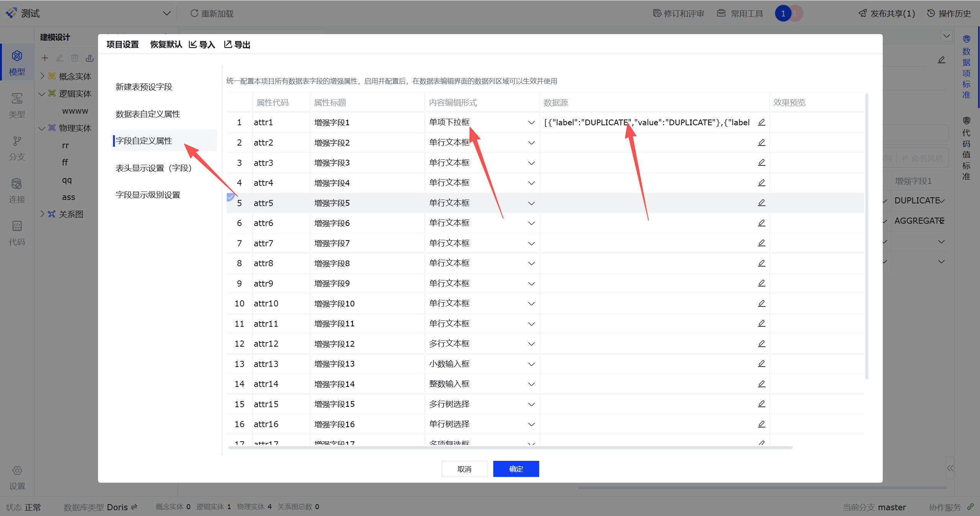Open attr15 多行树选择 dropdown
The image size is (980, 516).
coord(531,404)
